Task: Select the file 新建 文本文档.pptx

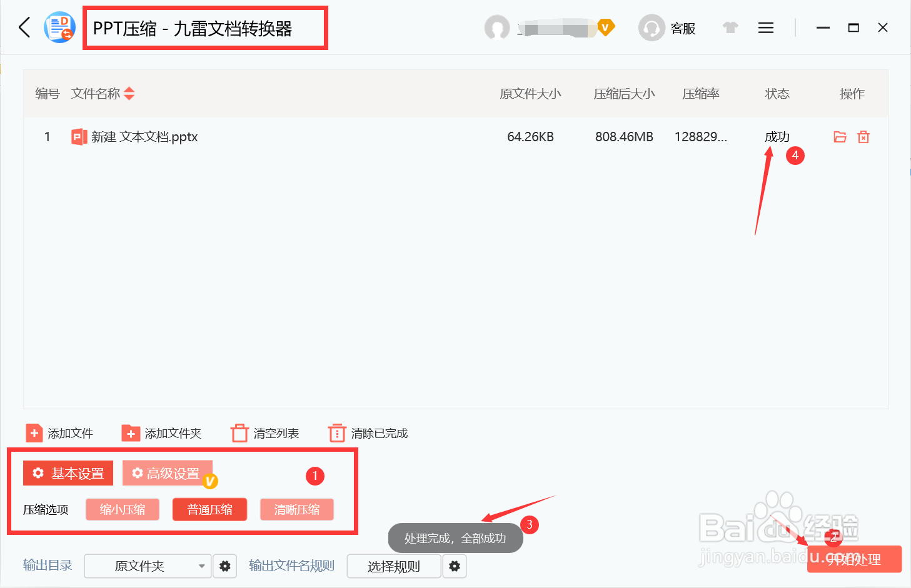Action: 144,137
